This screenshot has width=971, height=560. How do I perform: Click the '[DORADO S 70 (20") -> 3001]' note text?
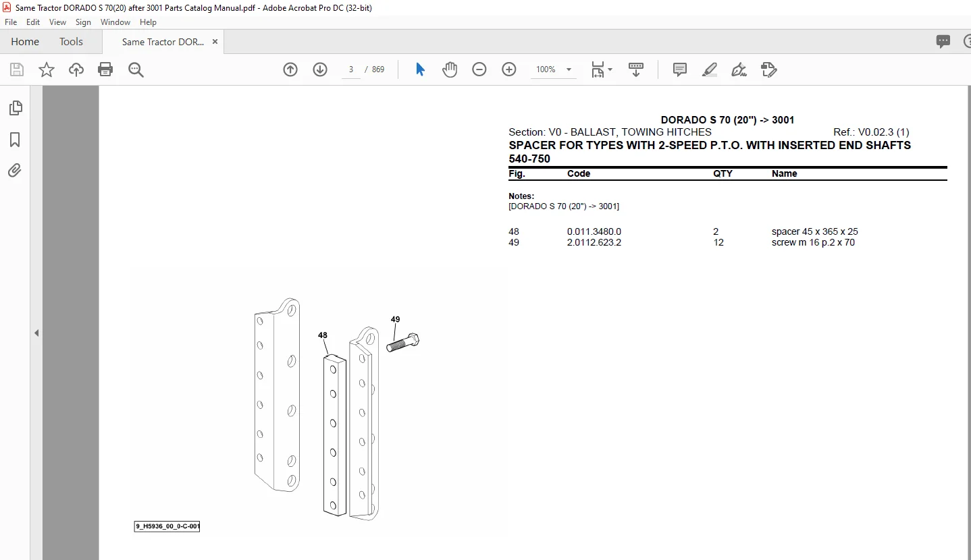click(564, 206)
